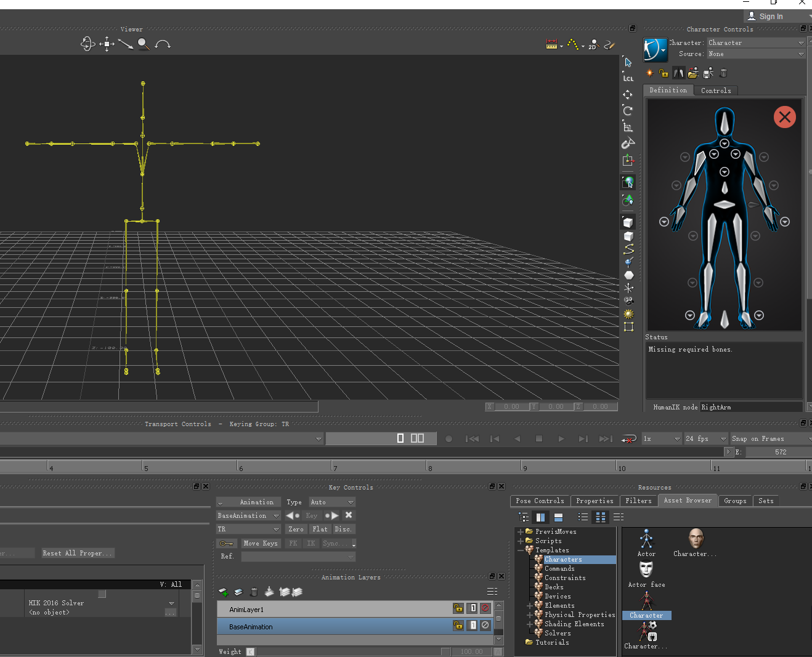Open the Source None dropdown
Image resolution: width=812 pixels, height=657 pixels.
756,54
